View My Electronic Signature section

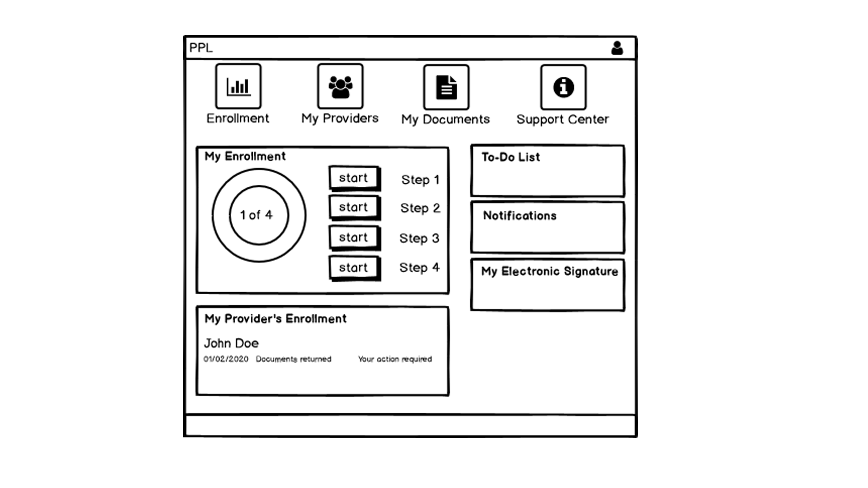(x=549, y=285)
